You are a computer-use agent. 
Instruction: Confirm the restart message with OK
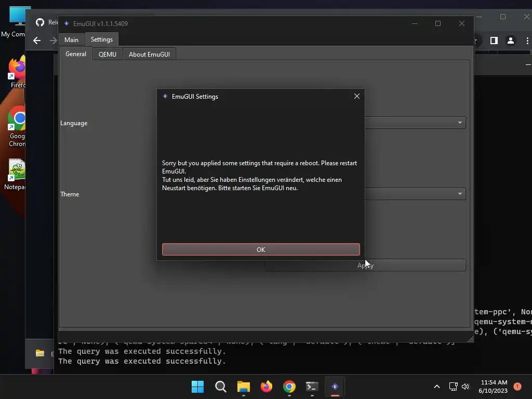coord(261,249)
